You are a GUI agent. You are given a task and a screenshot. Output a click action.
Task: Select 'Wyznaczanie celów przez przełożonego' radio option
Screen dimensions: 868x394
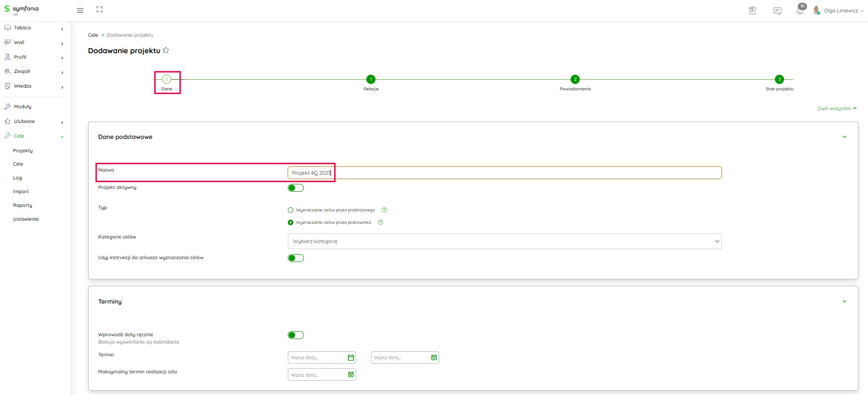[x=291, y=210]
